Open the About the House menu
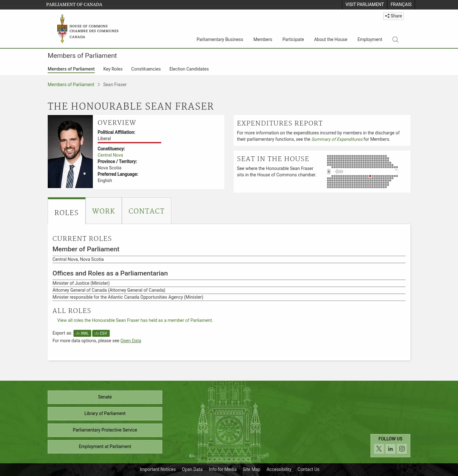458x476 pixels. point(331,39)
